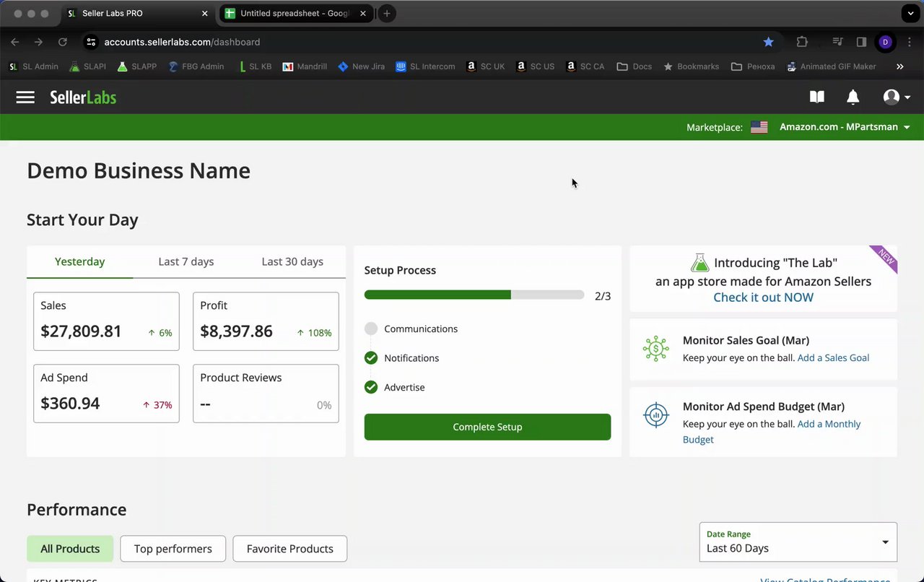Click the SellerLabs logo

click(83, 97)
